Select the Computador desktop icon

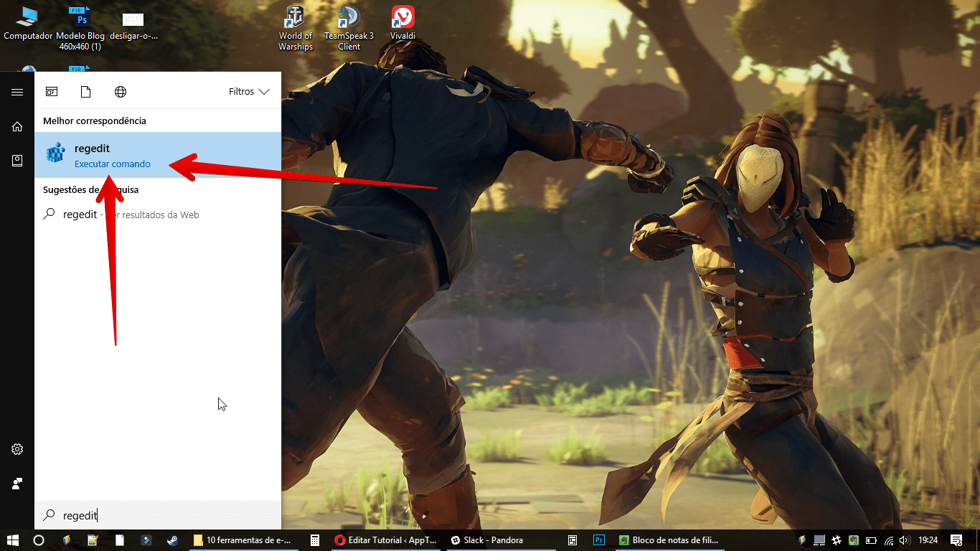pos(28,24)
